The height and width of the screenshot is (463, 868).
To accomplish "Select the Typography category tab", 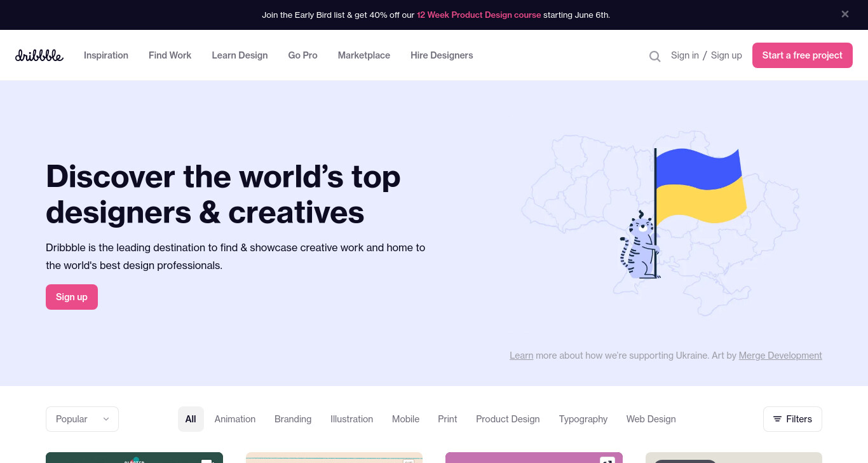I will point(583,419).
